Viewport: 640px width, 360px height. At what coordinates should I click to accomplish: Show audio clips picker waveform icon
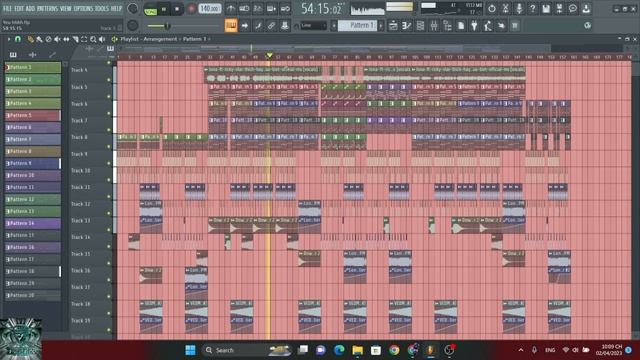(x=33, y=54)
